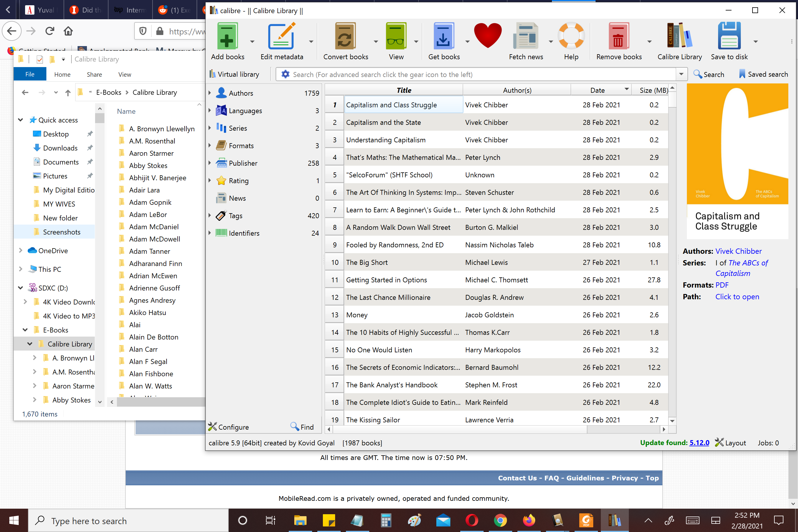Click the Configure button in tag browser
The width and height of the screenshot is (798, 532).
[x=228, y=427]
